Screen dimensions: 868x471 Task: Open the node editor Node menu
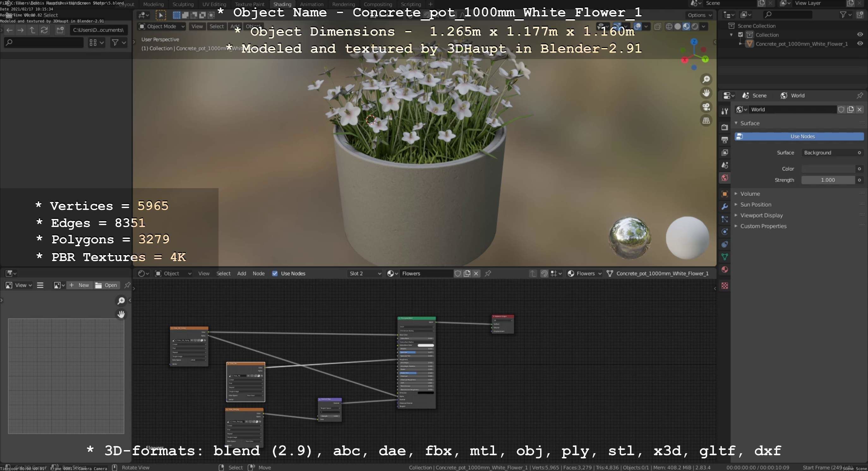(x=258, y=273)
